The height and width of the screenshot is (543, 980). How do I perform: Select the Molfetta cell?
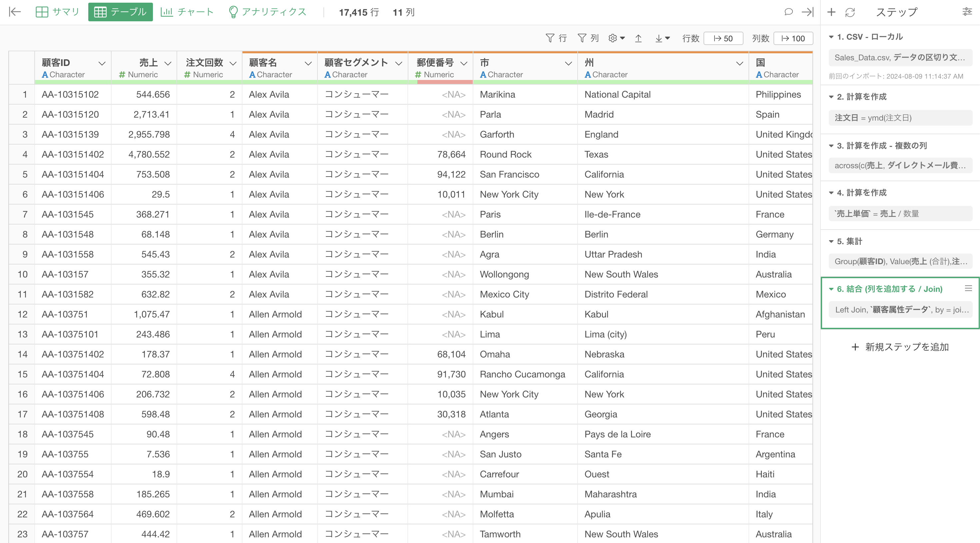click(525, 514)
